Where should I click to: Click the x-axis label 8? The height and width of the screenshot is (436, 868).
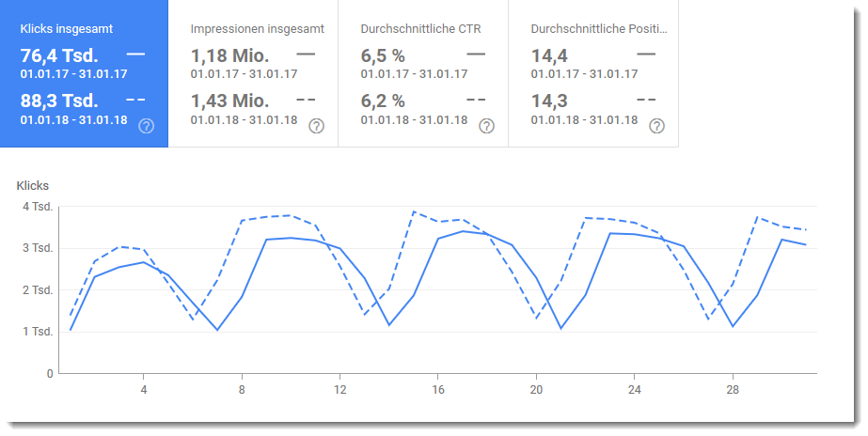tap(242, 390)
